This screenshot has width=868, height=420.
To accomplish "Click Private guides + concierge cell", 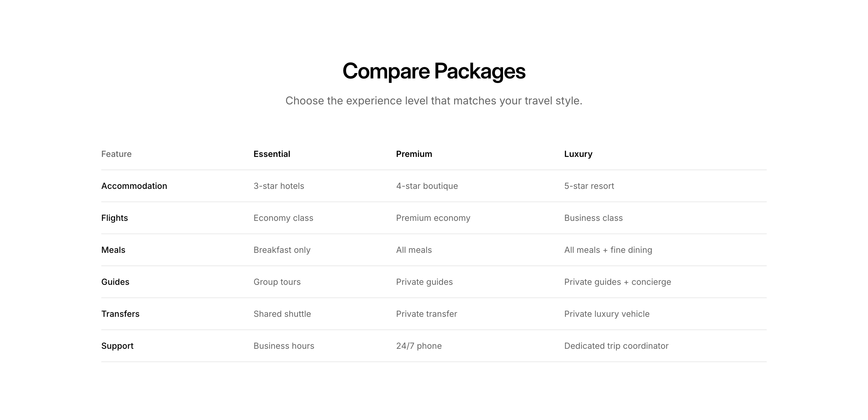I will click(x=618, y=282).
